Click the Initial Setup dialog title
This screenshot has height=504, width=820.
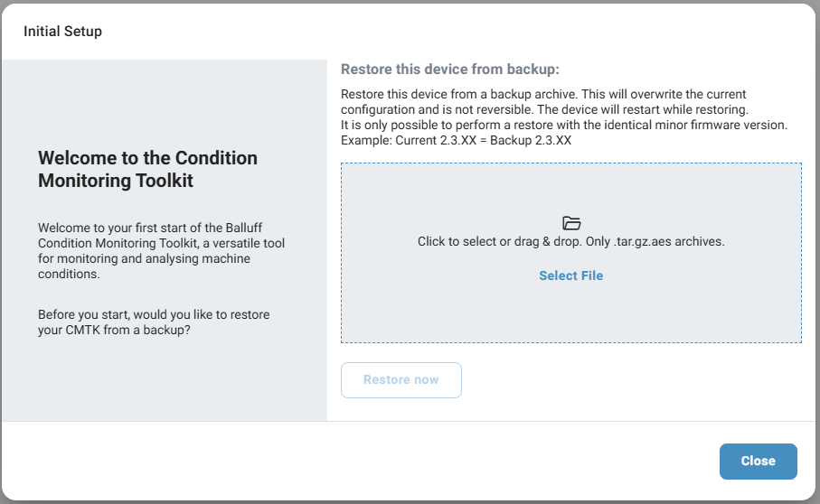[x=62, y=32]
